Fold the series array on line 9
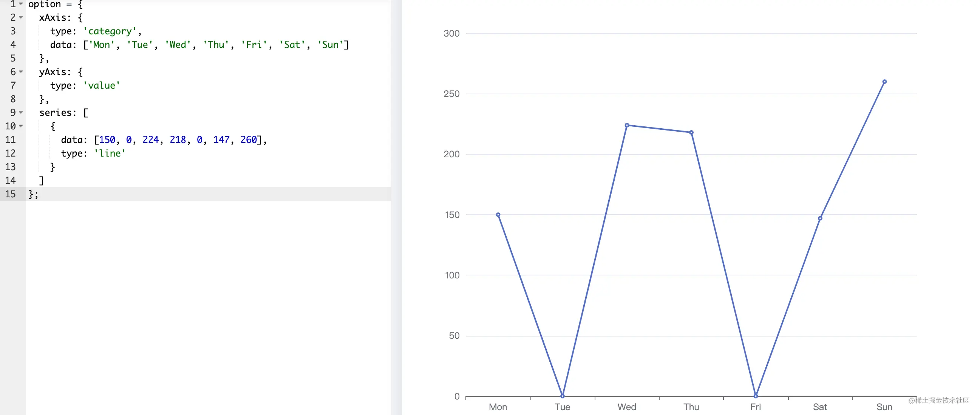Image resolution: width=980 pixels, height=415 pixels. click(x=21, y=112)
